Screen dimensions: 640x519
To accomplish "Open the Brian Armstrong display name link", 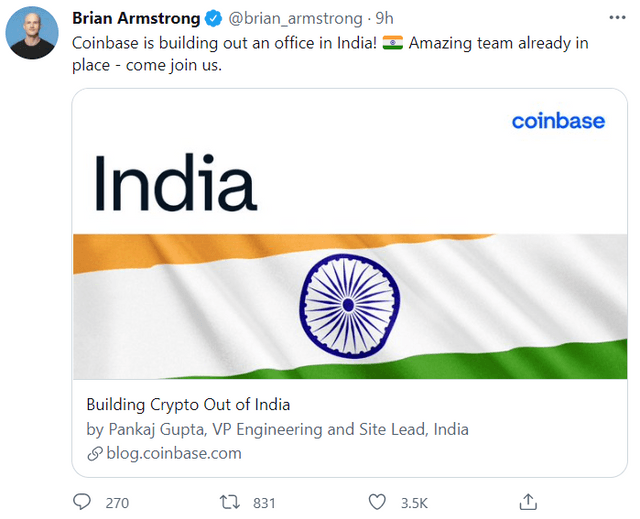I will (x=135, y=19).
